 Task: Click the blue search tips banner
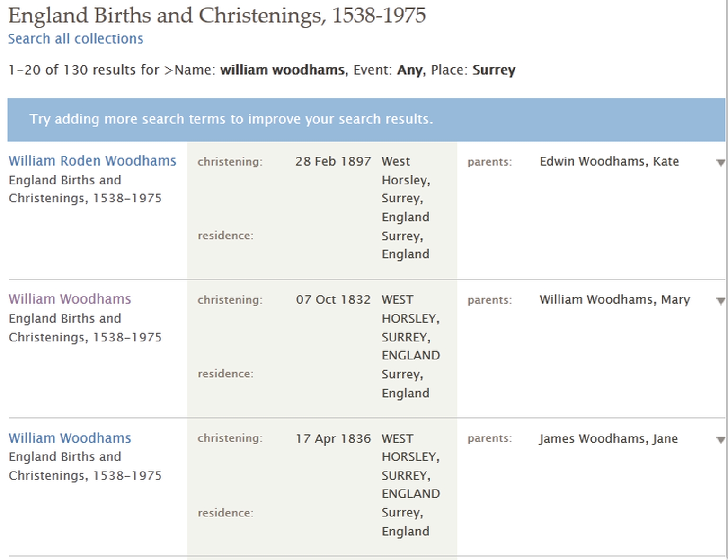[366, 120]
